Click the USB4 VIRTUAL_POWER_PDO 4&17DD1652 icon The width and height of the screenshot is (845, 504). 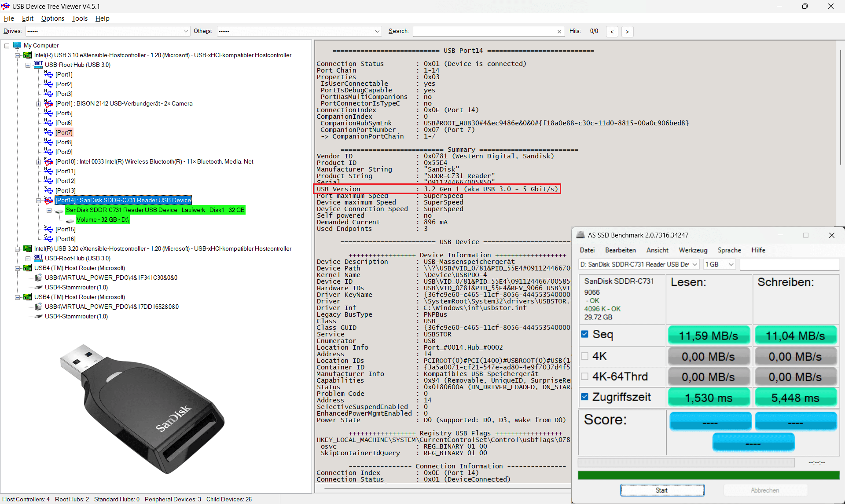coord(38,307)
